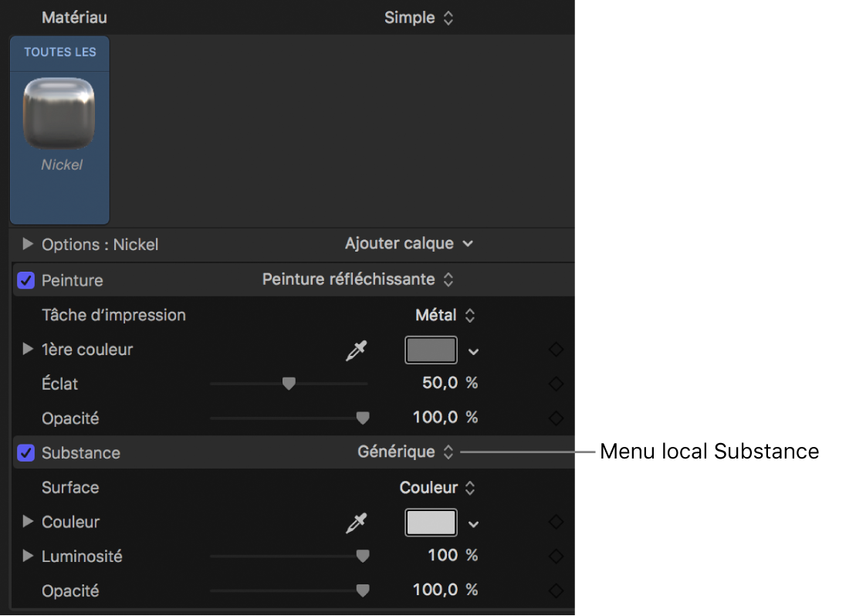This screenshot has width=856, height=616.
Task: Click the keyframe diamond on the Substance row
Action: [556, 452]
